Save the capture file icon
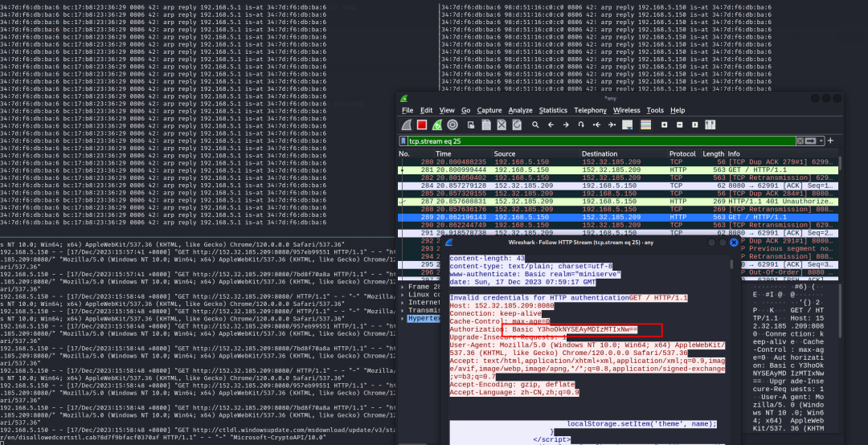This screenshot has width=868, height=445. point(486,125)
